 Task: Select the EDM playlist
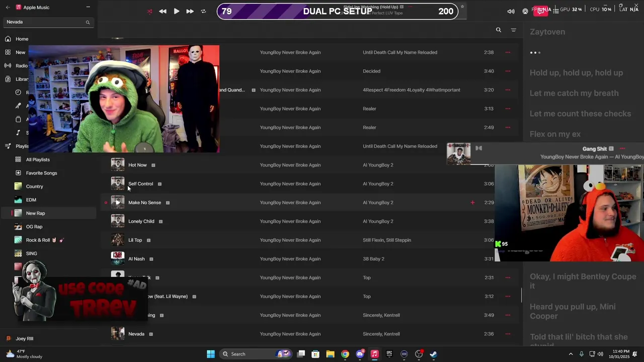pyautogui.click(x=31, y=200)
